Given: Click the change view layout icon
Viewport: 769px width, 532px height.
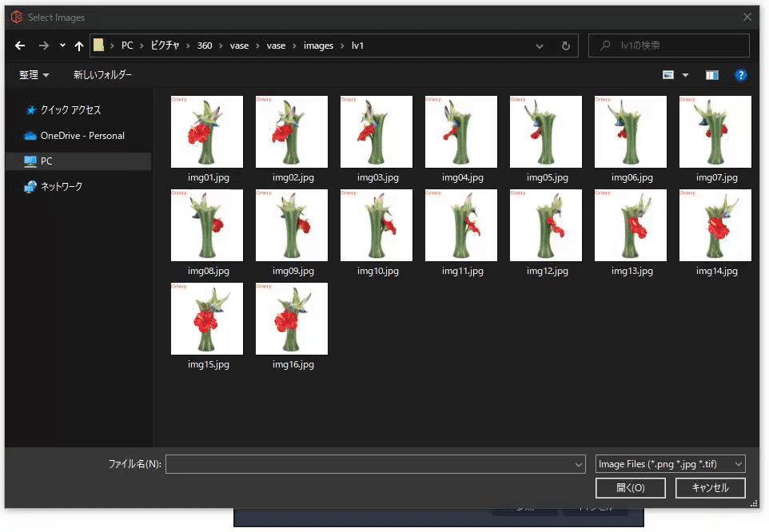Looking at the screenshot, I should pos(668,75).
